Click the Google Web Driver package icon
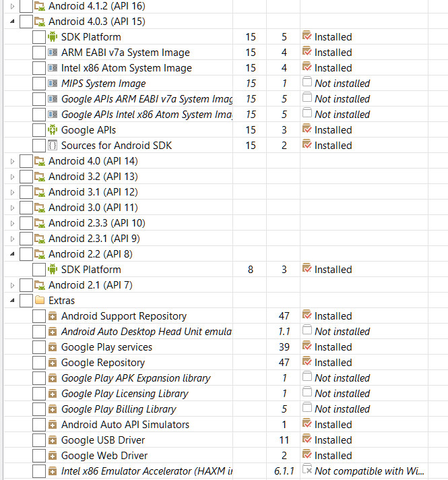This screenshot has width=448, height=480. coord(53,456)
